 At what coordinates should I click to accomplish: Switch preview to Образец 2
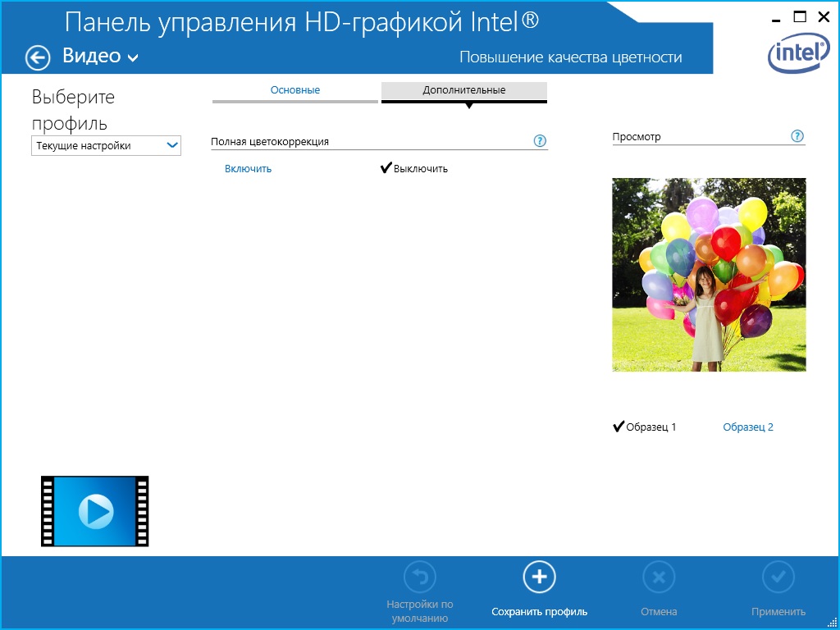coord(748,427)
